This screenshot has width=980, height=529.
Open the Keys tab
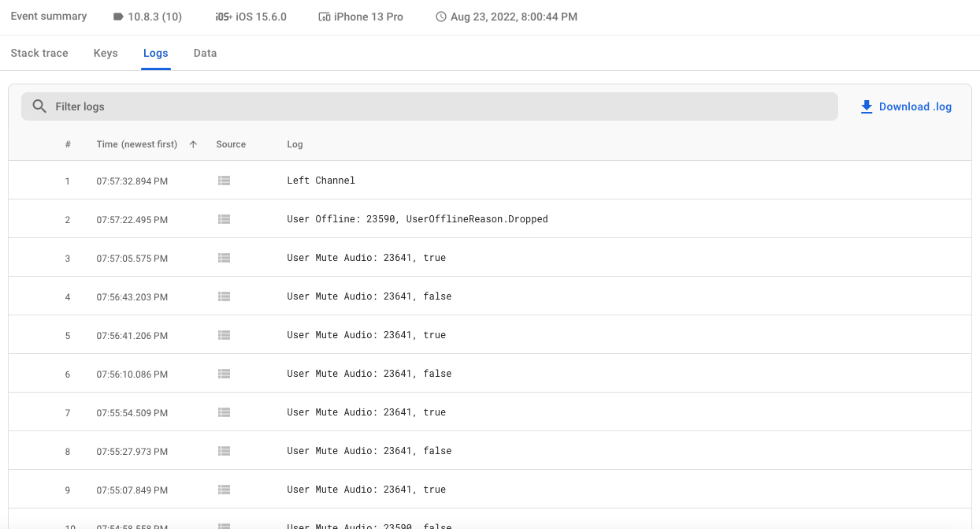coord(106,53)
